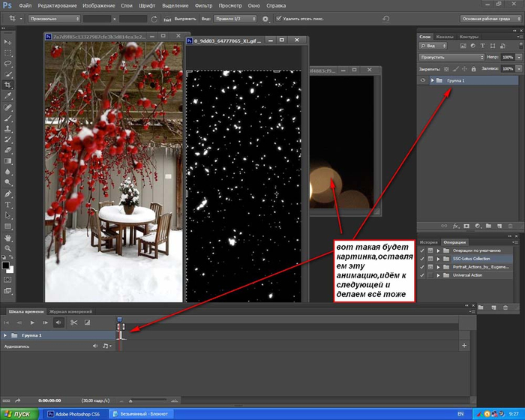Toggle the checkmark for Universal Action
Screen dimensions: 525x420
pyautogui.click(x=421, y=275)
